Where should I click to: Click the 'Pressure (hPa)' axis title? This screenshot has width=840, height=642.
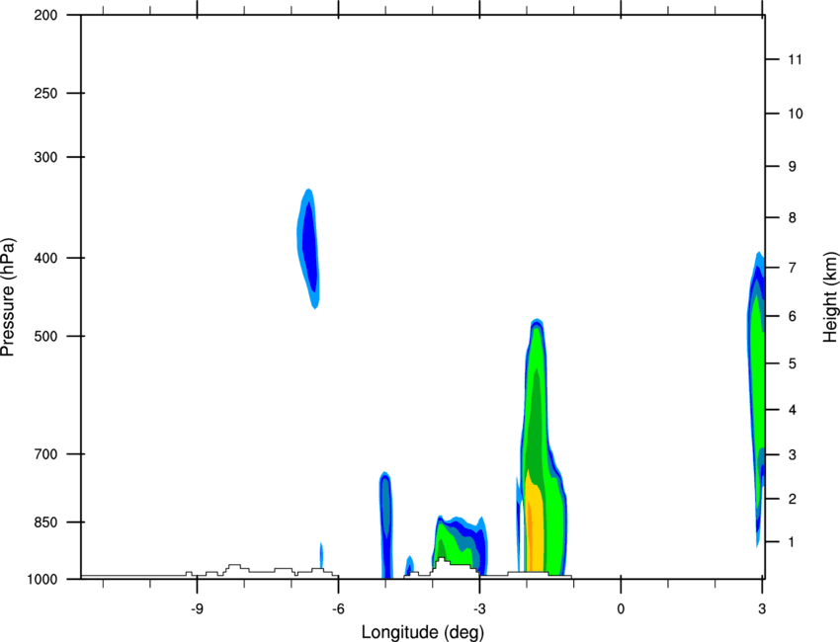(x=8, y=297)
